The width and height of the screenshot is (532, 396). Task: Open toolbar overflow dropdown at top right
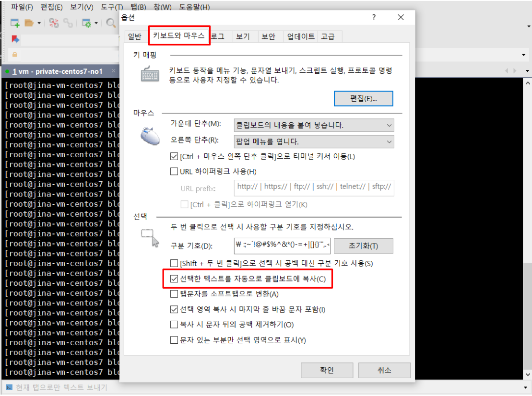(x=529, y=26)
